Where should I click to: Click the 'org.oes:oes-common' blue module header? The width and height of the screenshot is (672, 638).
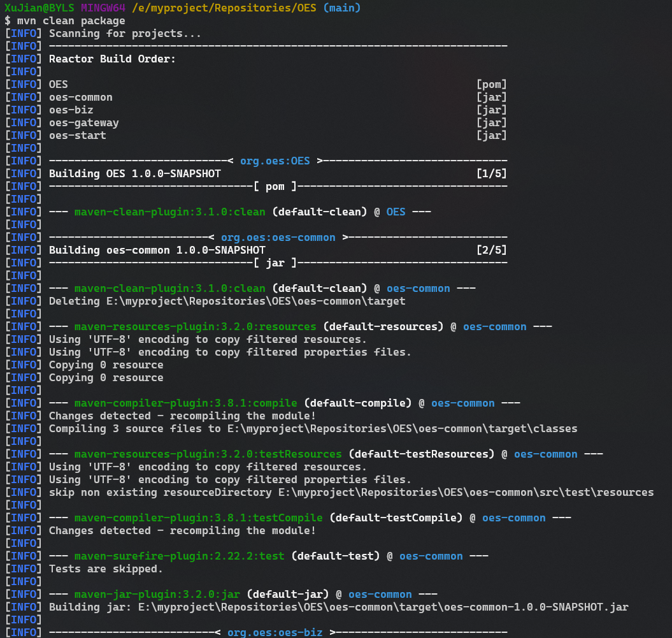pyautogui.click(x=278, y=238)
